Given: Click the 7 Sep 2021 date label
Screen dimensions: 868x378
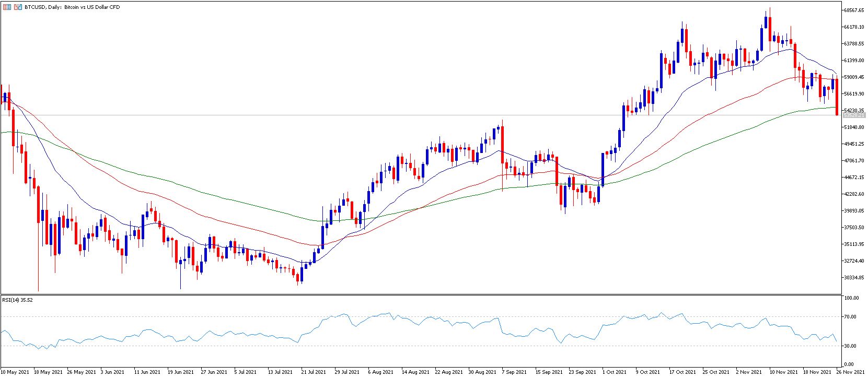Looking at the screenshot, I should click(x=513, y=372).
